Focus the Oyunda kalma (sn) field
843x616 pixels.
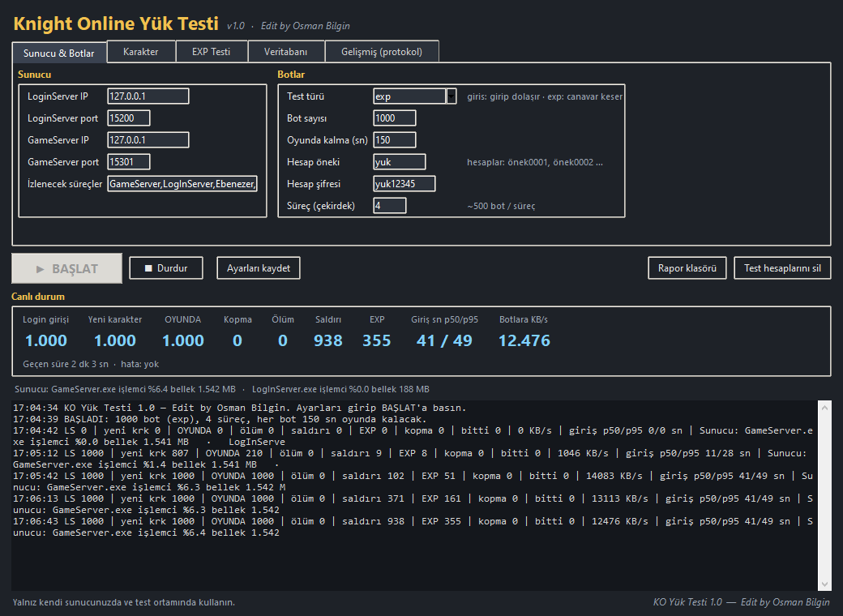pos(395,140)
